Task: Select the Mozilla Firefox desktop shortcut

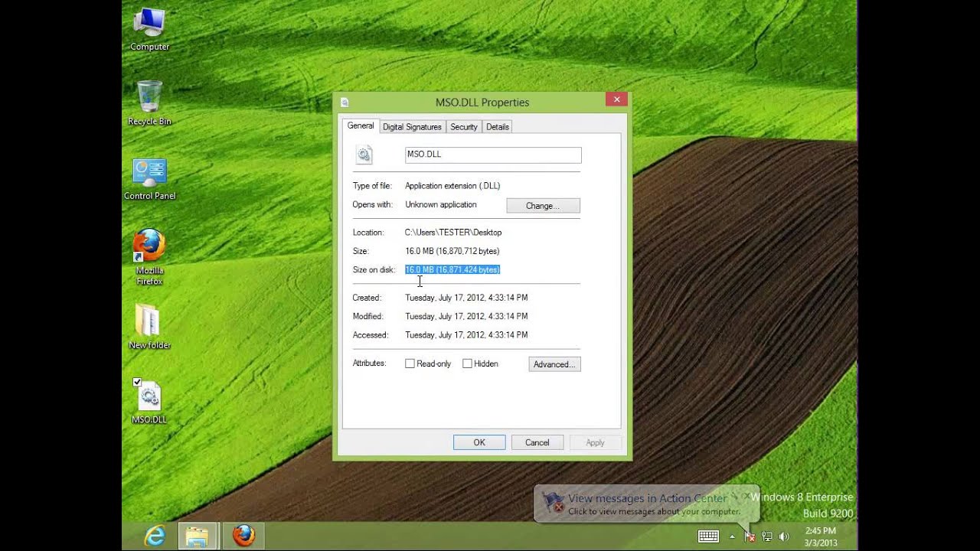Action: pyautogui.click(x=149, y=257)
